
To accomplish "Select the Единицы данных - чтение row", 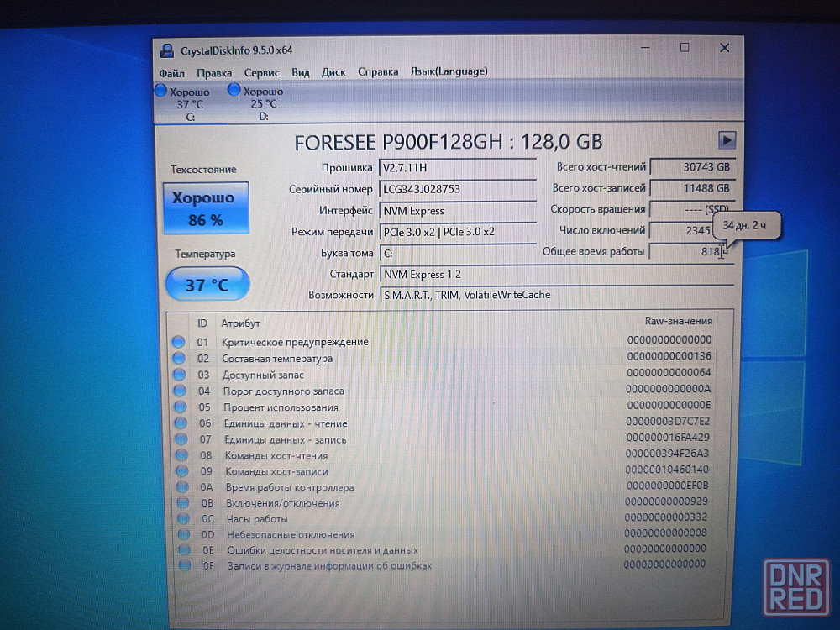I will 443,423.
